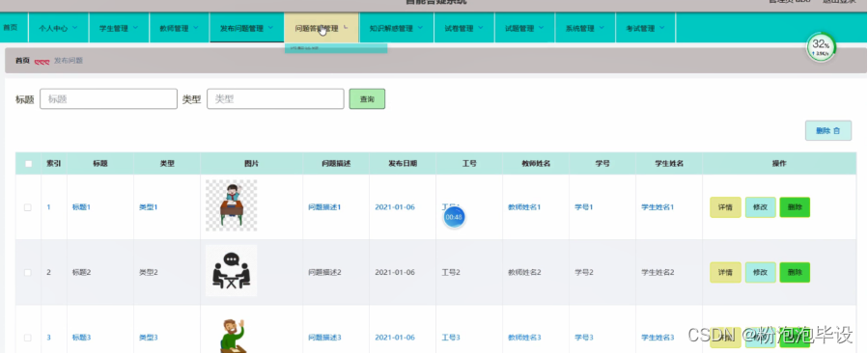Tick the checkbox for row 标题3
This screenshot has width=868, height=353.
(28, 338)
